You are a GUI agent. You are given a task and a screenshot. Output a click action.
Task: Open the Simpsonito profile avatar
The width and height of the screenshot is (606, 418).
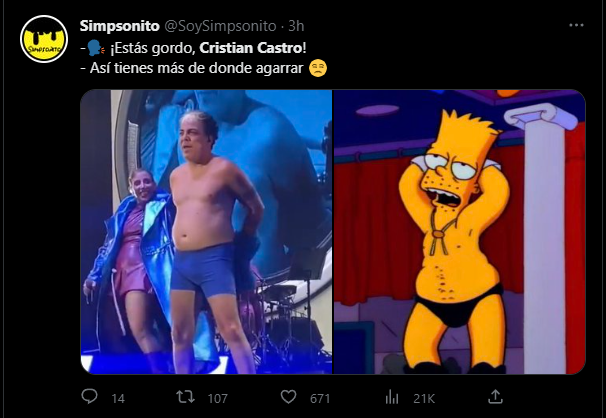pyautogui.click(x=44, y=39)
